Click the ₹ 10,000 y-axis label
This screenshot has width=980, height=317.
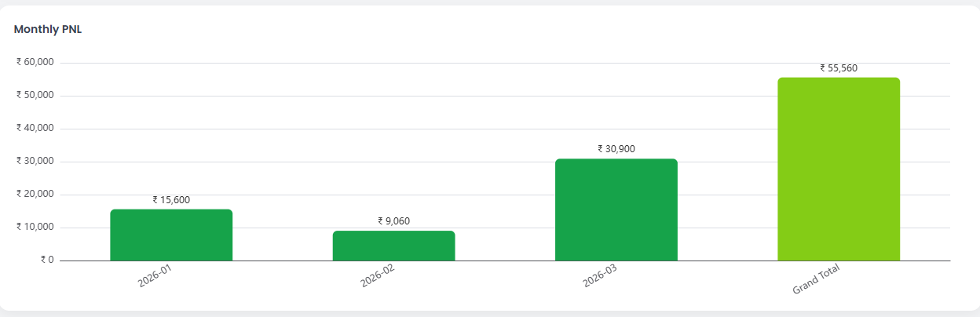click(35, 227)
